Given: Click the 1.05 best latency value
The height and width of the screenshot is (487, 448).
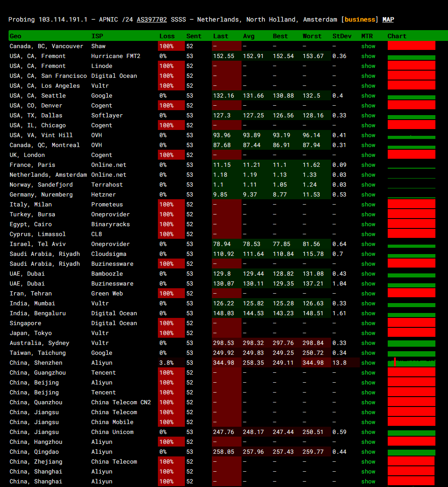Looking at the screenshot, I should click(x=280, y=185).
